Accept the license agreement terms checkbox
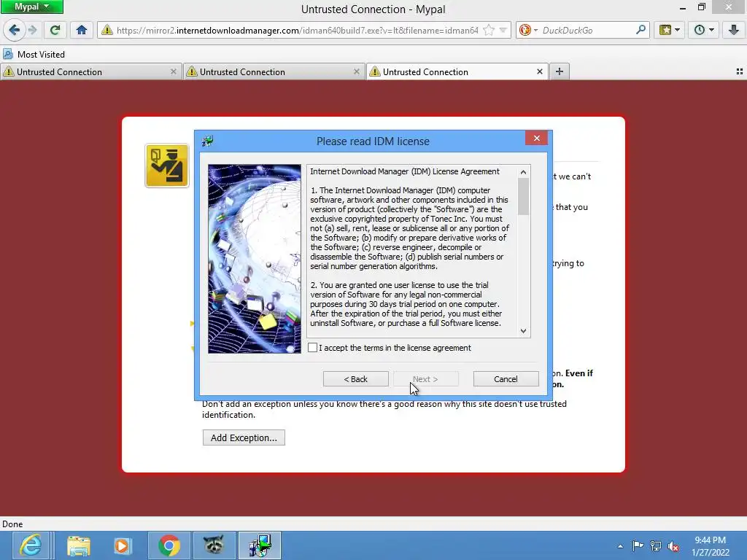The height and width of the screenshot is (560, 747). coord(312,348)
